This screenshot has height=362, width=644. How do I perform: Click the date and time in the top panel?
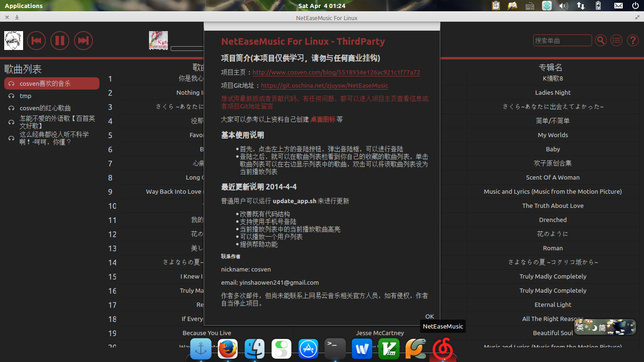coord(322,6)
